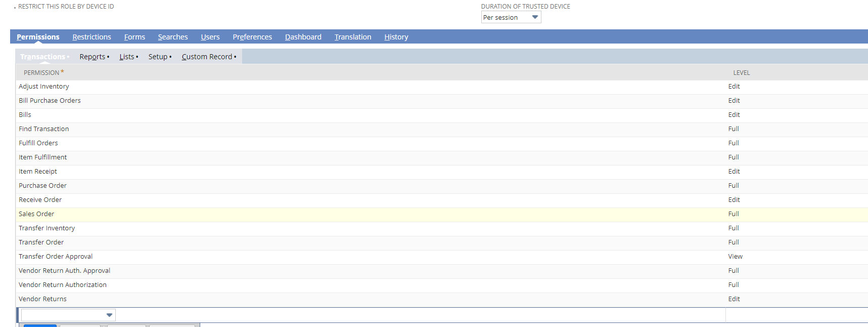The height and width of the screenshot is (327, 868).
Task: Select the Bills permission row
Action: pos(442,115)
